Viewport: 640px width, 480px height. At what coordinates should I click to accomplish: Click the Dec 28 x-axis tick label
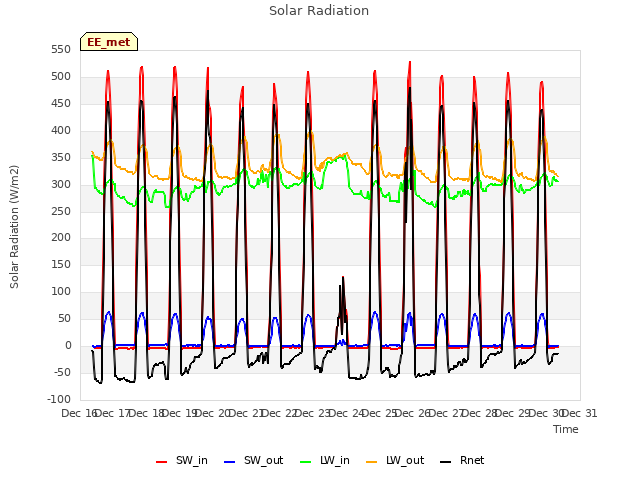coord(480,413)
